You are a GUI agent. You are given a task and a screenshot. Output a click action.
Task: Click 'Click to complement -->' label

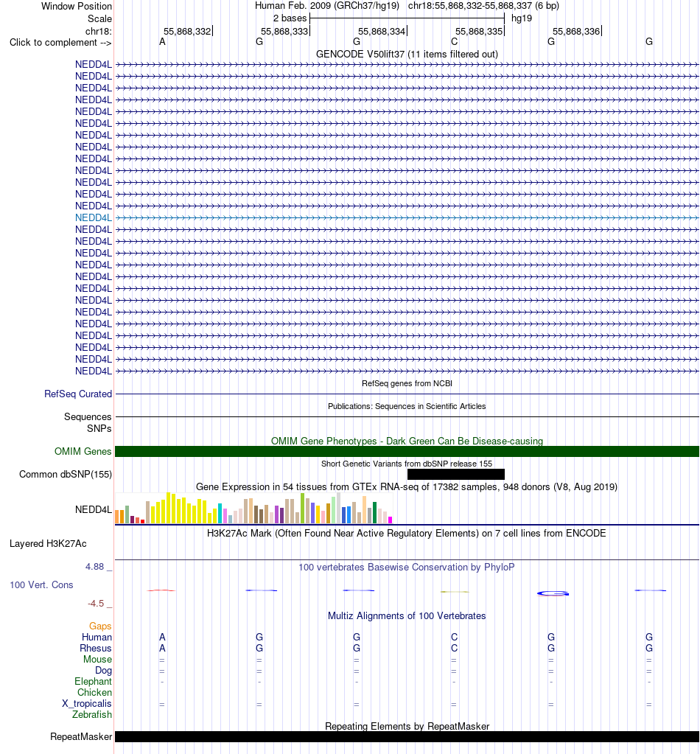pyautogui.click(x=60, y=43)
